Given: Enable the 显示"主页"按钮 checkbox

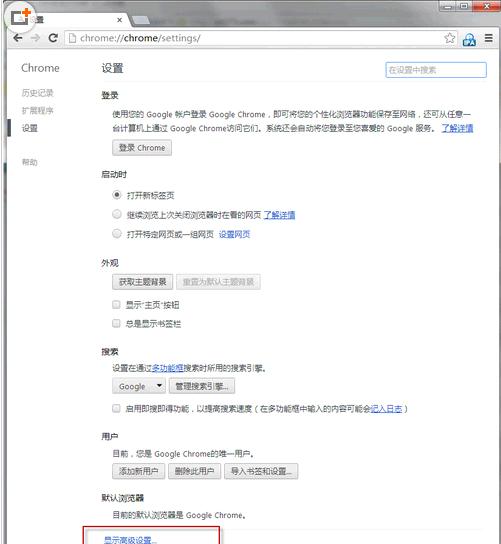Looking at the screenshot, I should click(x=116, y=305).
